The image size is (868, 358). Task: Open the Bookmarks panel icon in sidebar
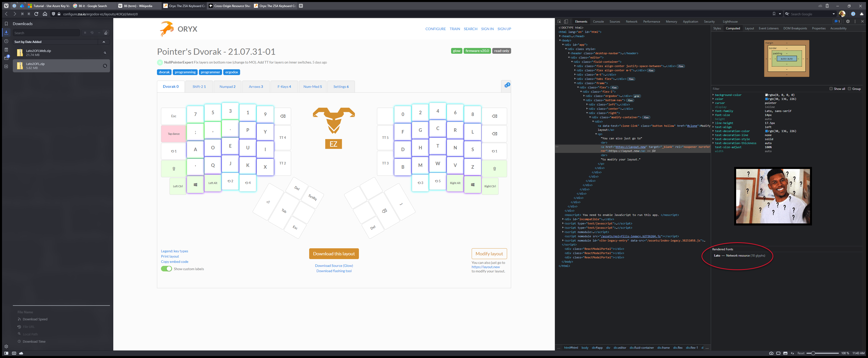click(x=6, y=24)
